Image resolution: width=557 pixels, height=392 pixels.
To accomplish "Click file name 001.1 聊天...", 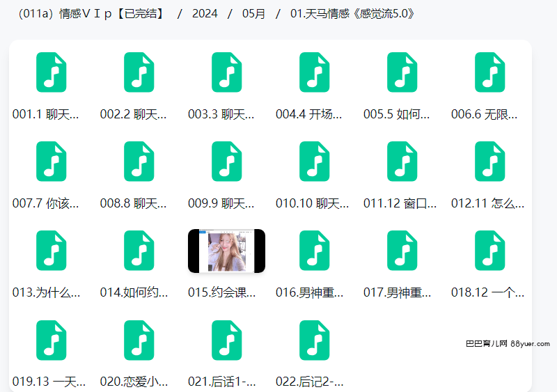I will (x=46, y=114).
